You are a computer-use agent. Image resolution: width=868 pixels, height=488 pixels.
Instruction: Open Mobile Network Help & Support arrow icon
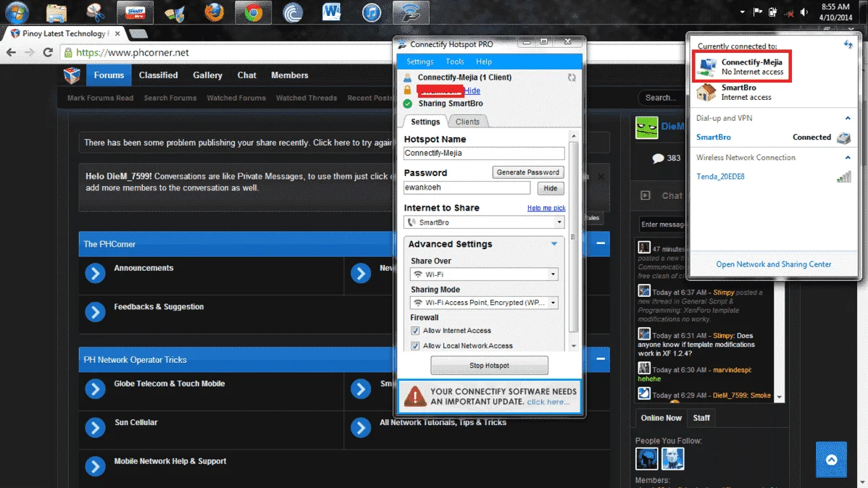95,466
